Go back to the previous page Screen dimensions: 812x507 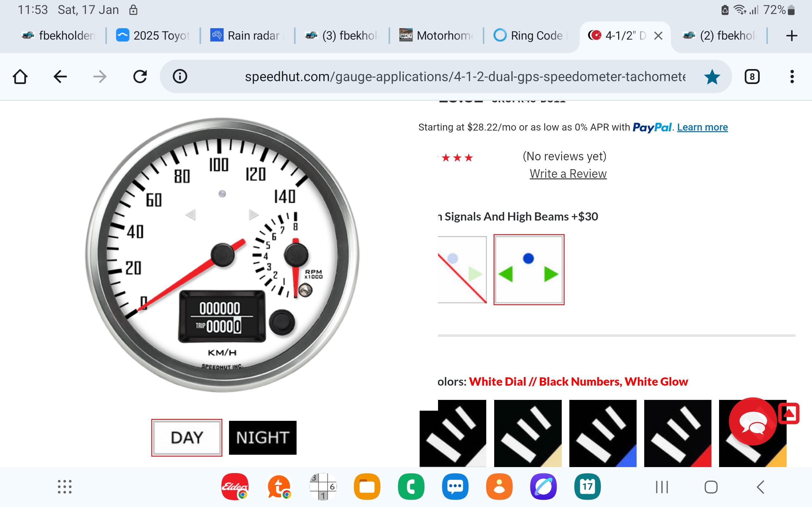(60, 76)
